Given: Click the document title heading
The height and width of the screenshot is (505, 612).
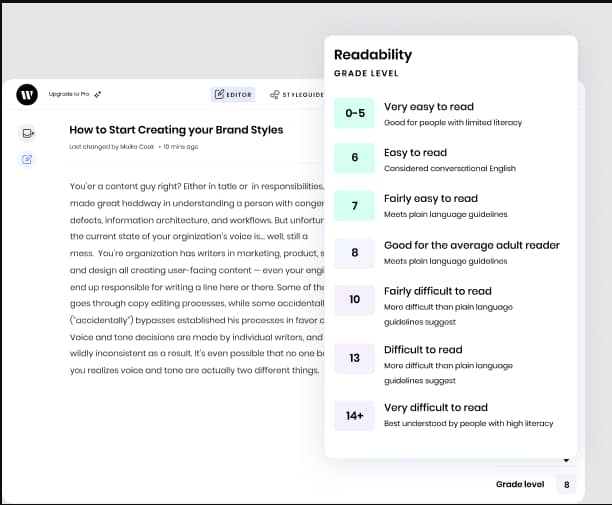Looking at the screenshot, I should pyautogui.click(x=176, y=130).
